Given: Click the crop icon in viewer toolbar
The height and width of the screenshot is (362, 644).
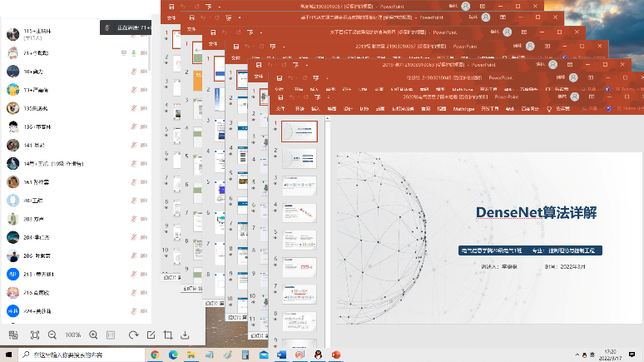Looking at the screenshot, I should pos(168,335).
